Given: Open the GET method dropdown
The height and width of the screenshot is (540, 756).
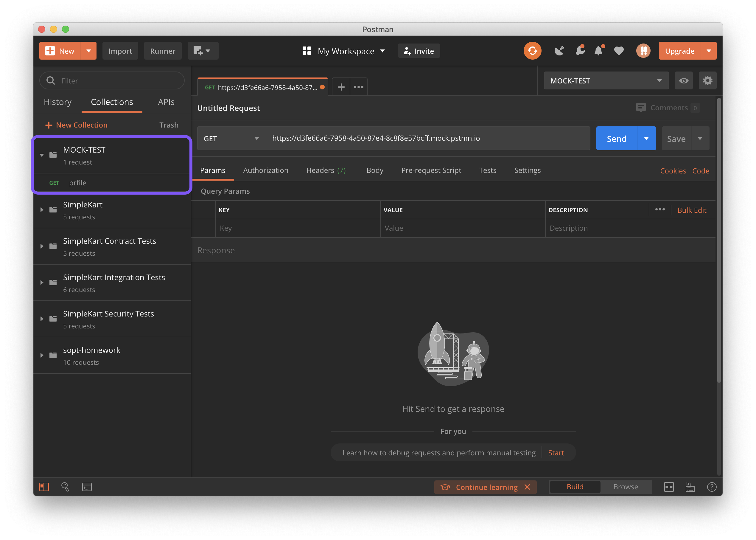Looking at the screenshot, I should [231, 138].
